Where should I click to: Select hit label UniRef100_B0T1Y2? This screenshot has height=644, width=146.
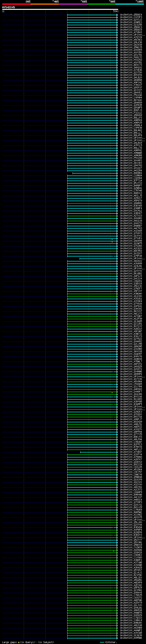pos(131,326)
